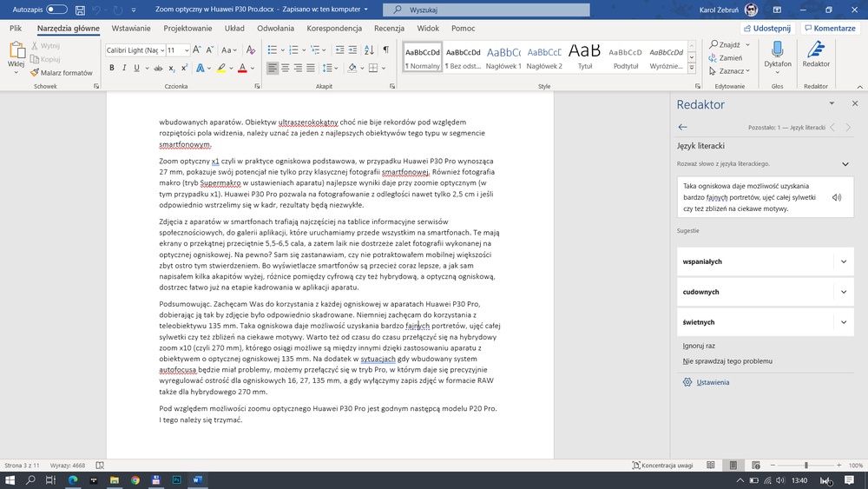Go back in the Redaktor pane
The image size is (868, 489).
[682, 127]
